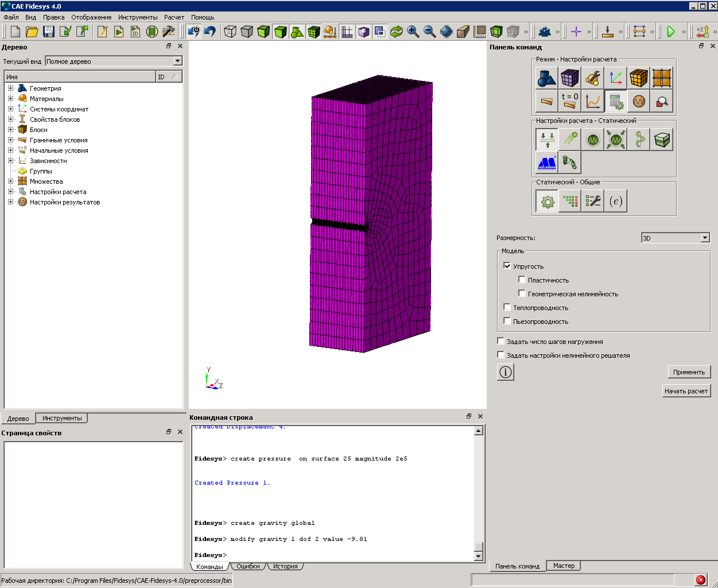Open the Отображение menu

(91, 17)
